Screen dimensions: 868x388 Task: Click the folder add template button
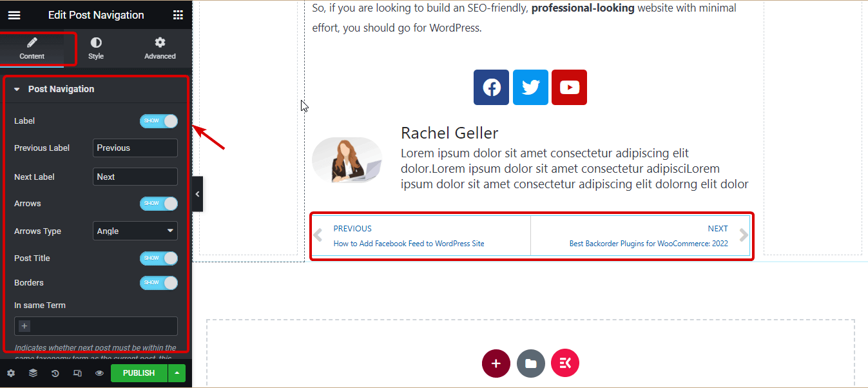pos(531,364)
